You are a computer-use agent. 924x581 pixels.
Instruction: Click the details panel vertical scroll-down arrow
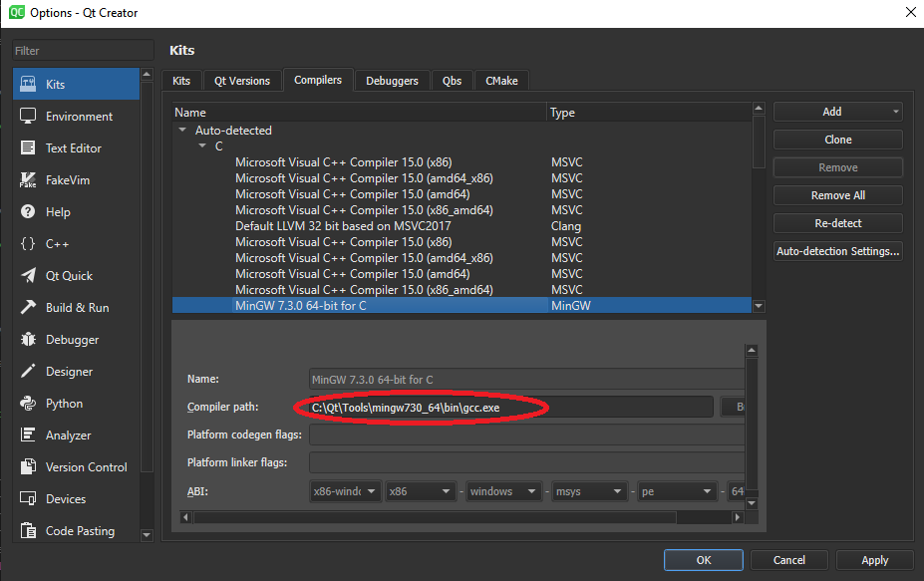point(752,503)
